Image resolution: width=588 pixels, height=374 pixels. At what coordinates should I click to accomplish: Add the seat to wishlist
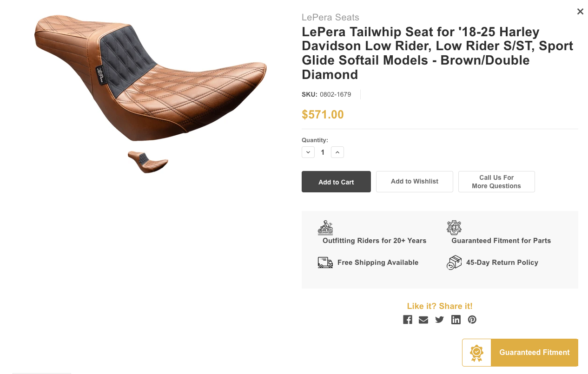pyautogui.click(x=415, y=182)
